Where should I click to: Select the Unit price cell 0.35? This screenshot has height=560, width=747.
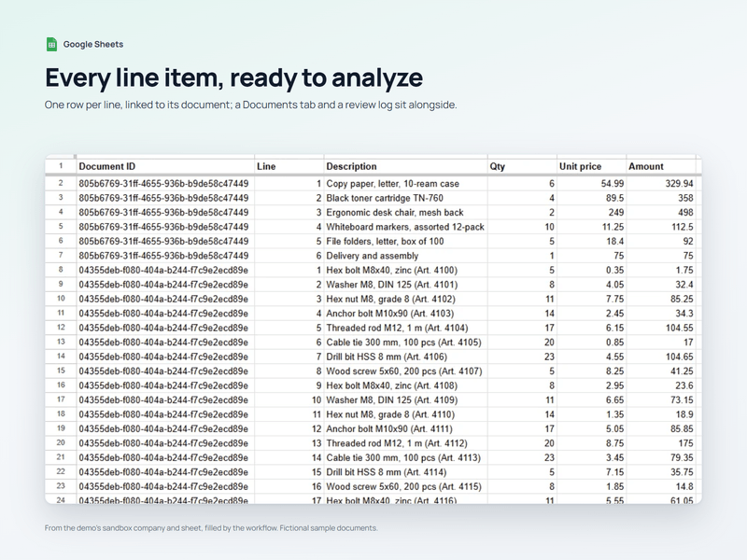pos(591,270)
